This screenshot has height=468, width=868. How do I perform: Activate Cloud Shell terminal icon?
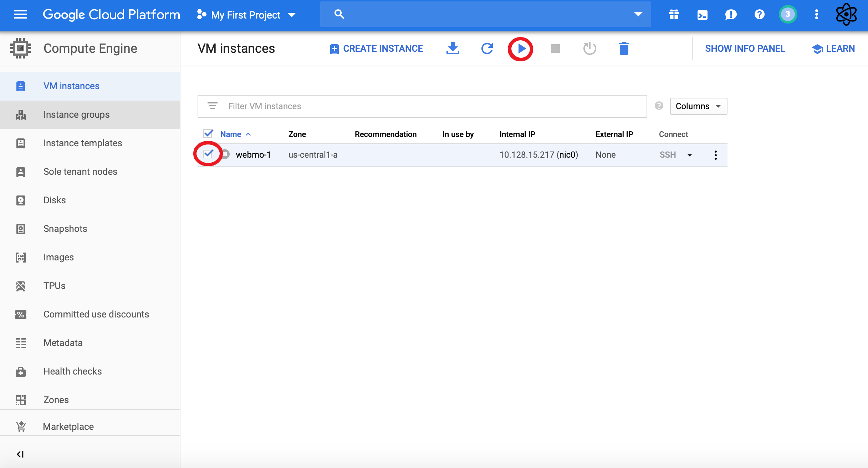703,15
